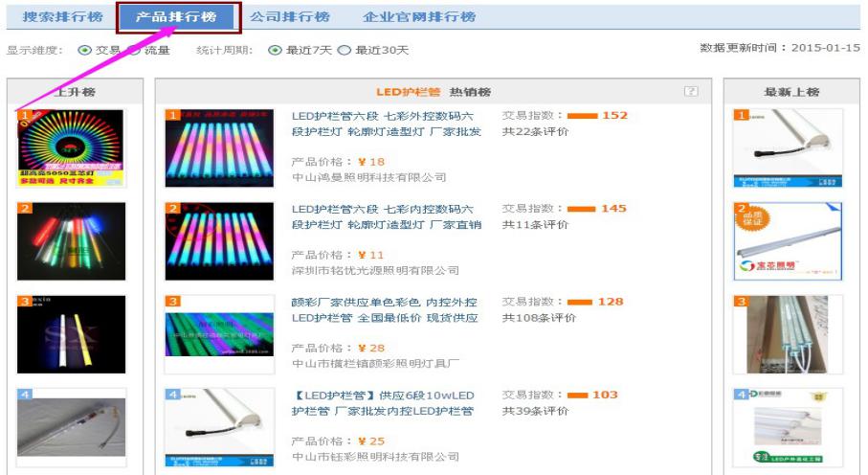This screenshot has width=868, height=475.
Task: Open hot-sale rank 1 rainbow tube image
Action: pyautogui.click(x=219, y=148)
